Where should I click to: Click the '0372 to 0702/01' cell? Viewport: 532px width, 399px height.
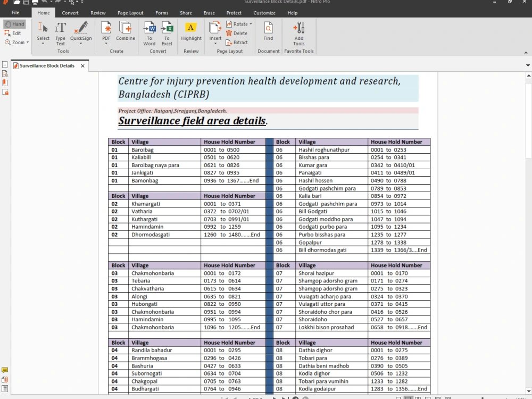233,211
